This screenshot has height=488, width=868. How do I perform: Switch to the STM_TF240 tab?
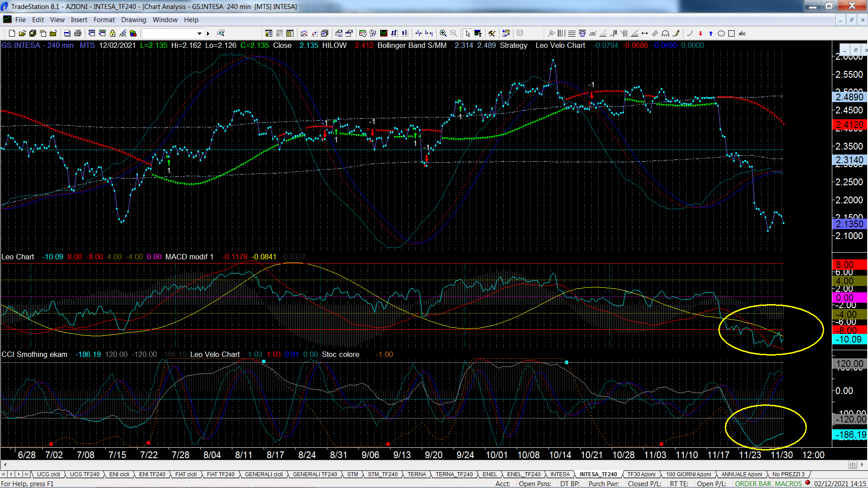(382, 474)
